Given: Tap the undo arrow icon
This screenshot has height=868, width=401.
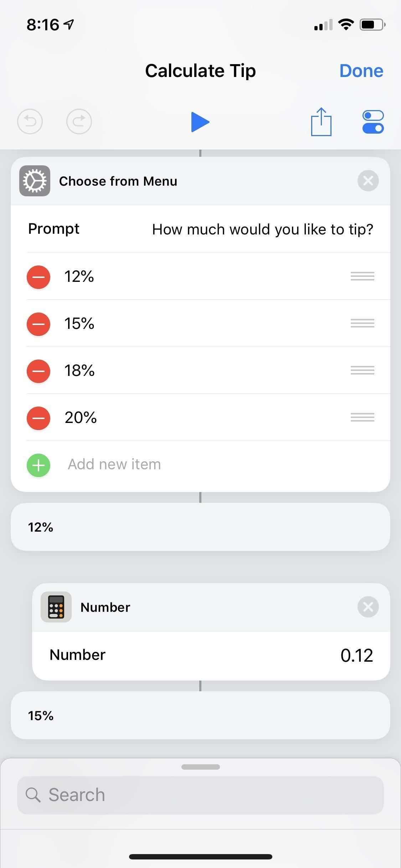Looking at the screenshot, I should point(30,122).
